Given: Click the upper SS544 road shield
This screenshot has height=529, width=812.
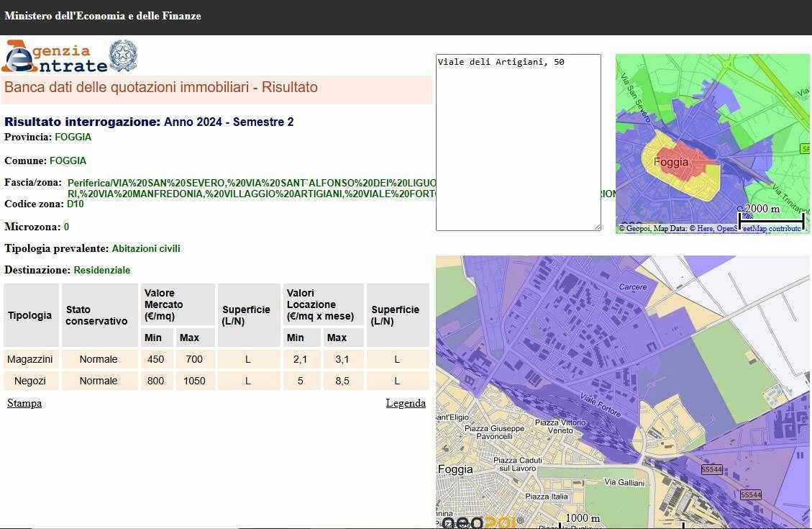Looking at the screenshot, I should [x=711, y=470].
